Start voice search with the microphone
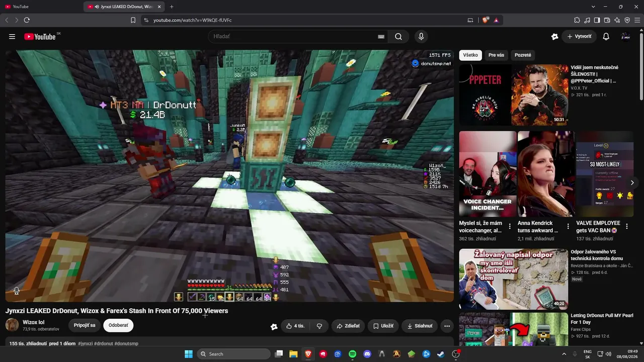The width and height of the screenshot is (644, 362). pos(421,37)
